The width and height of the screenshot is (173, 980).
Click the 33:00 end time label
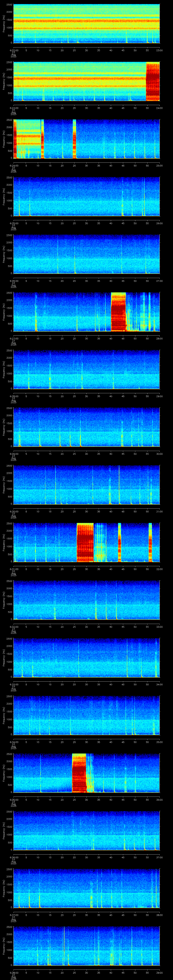[x=159, y=627]
